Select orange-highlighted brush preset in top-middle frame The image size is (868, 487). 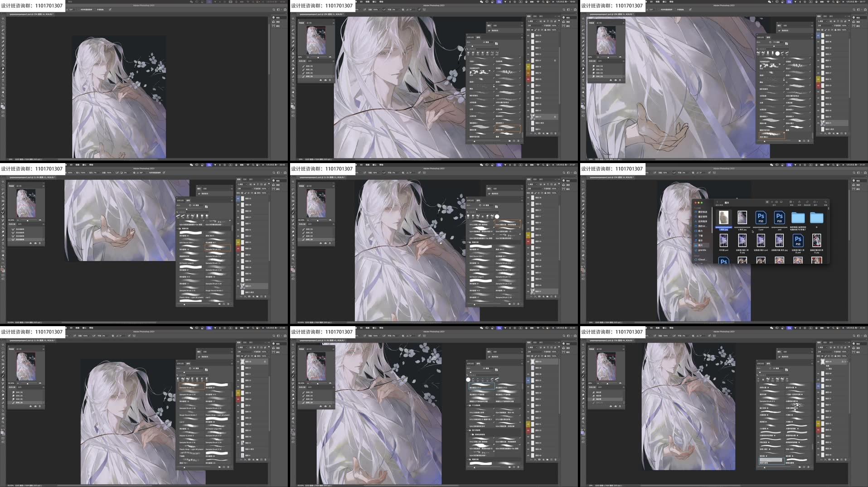tap(507, 129)
